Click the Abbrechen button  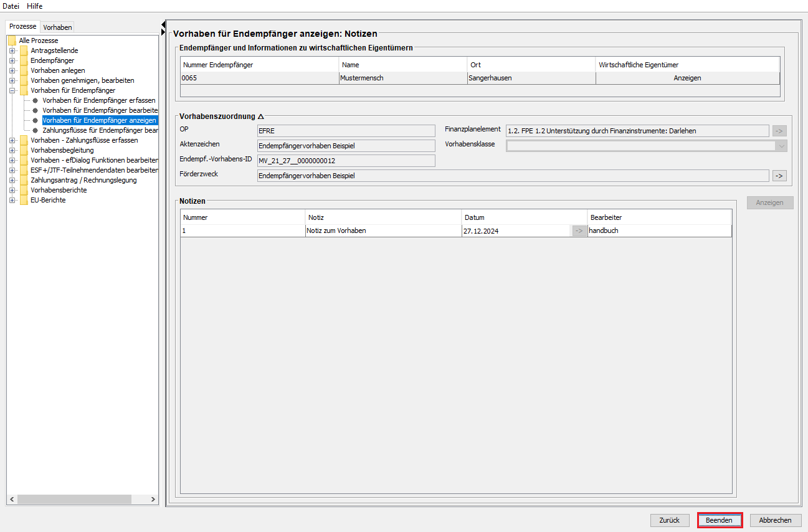pyautogui.click(x=776, y=520)
